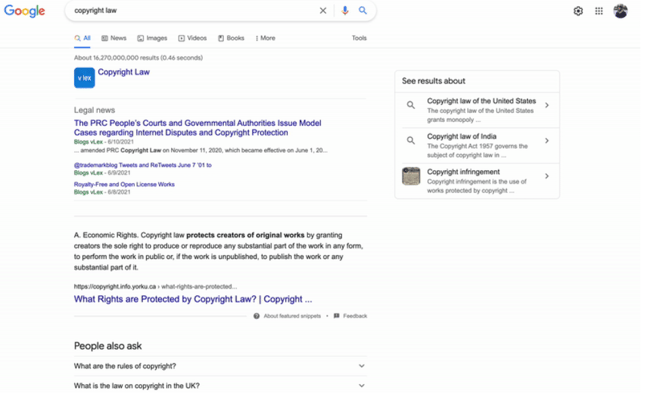The image size is (670, 399).
Task: Click the results count text
Action: (x=138, y=58)
